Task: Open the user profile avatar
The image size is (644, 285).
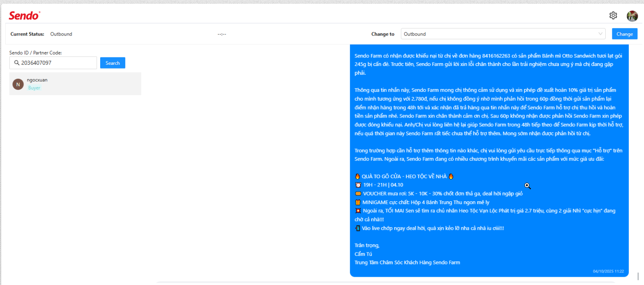Action: click(x=632, y=16)
